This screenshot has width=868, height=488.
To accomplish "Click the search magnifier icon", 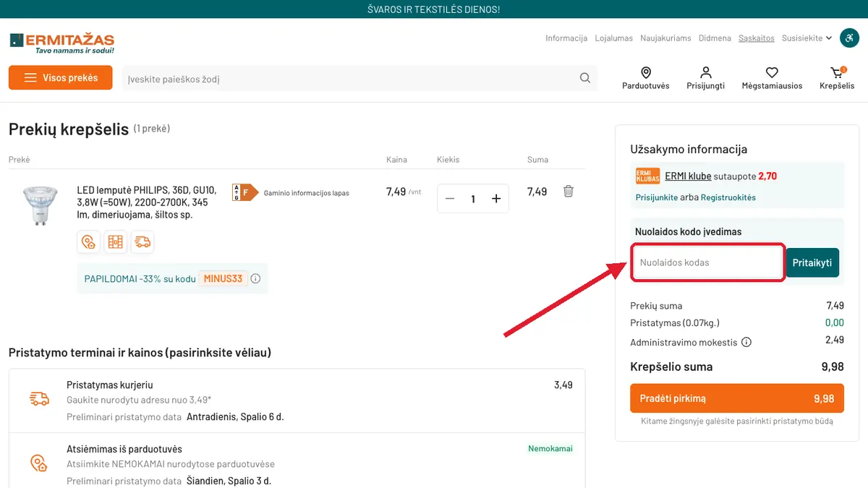I will 585,78.
